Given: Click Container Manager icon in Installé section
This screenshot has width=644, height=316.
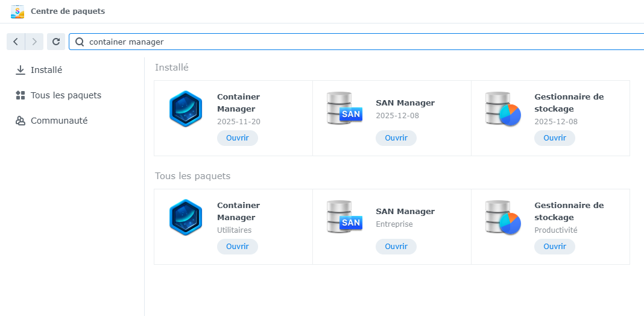Looking at the screenshot, I should point(186,109).
